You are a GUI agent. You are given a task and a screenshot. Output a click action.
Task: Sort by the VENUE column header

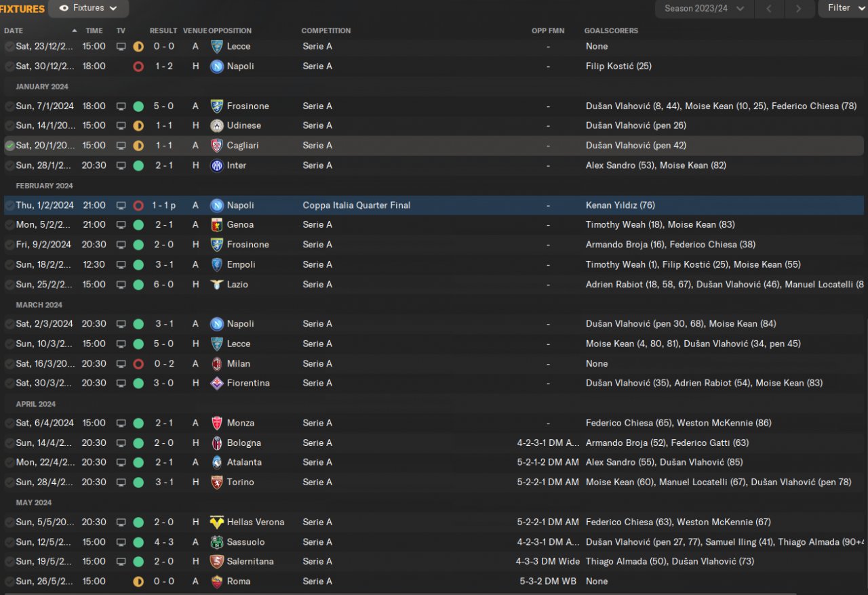tap(195, 30)
